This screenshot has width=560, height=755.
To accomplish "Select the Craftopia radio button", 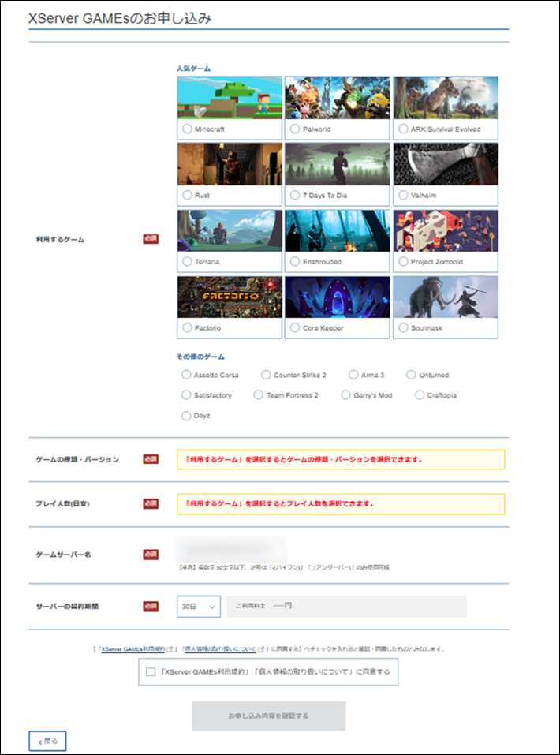I will click(x=420, y=394).
